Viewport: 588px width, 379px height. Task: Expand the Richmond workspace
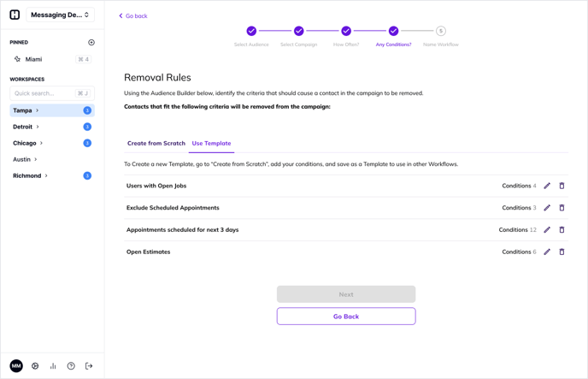click(x=46, y=175)
